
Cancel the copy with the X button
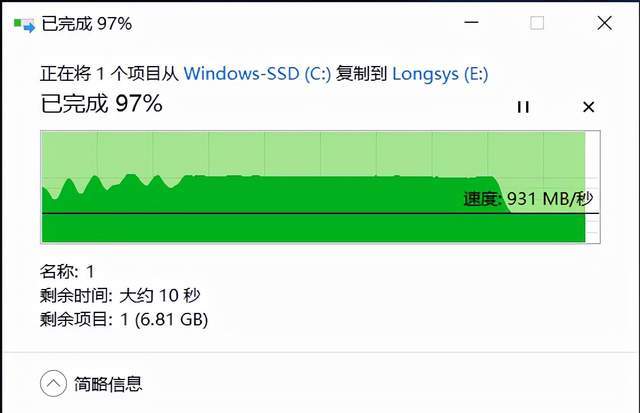click(x=588, y=107)
